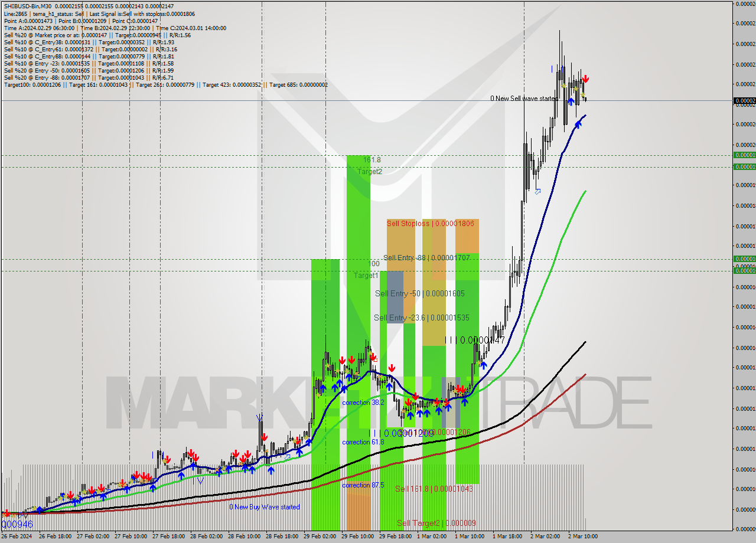Select the 'correction 61.8' label

[363, 441]
